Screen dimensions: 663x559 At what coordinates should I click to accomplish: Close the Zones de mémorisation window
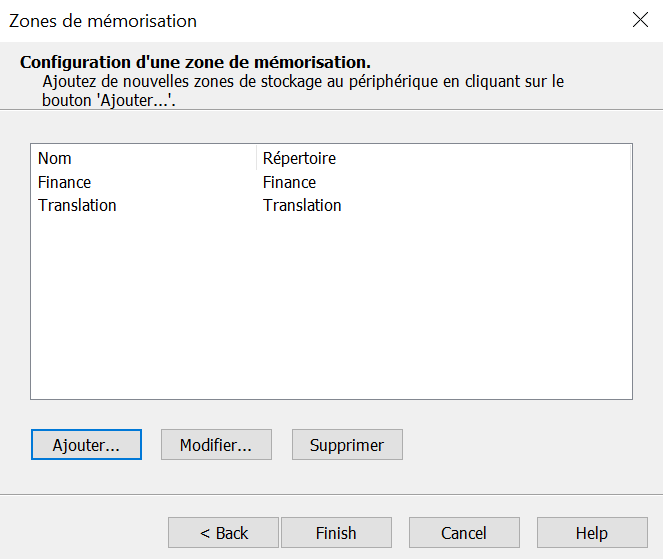(x=640, y=20)
